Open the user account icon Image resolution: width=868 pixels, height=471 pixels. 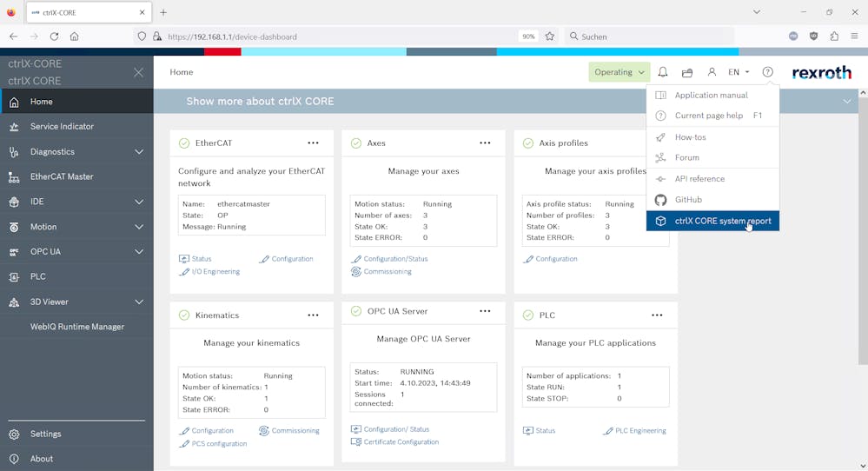pyautogui.click(x=712, y=72)
